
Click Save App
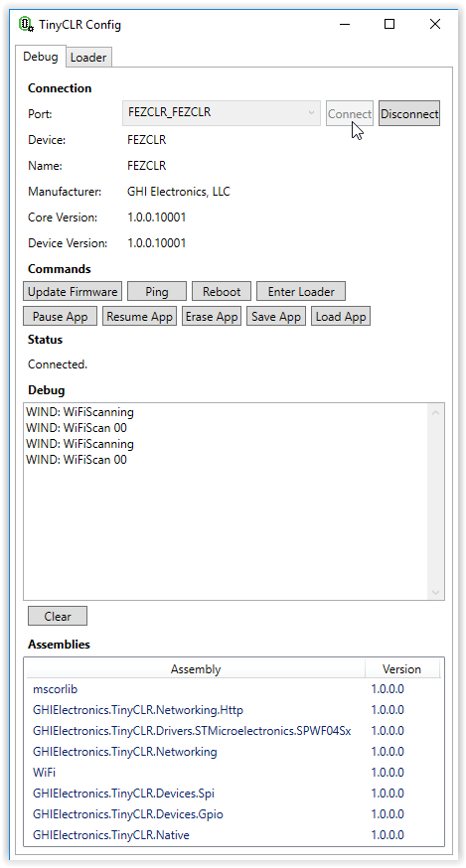(276, 317)
